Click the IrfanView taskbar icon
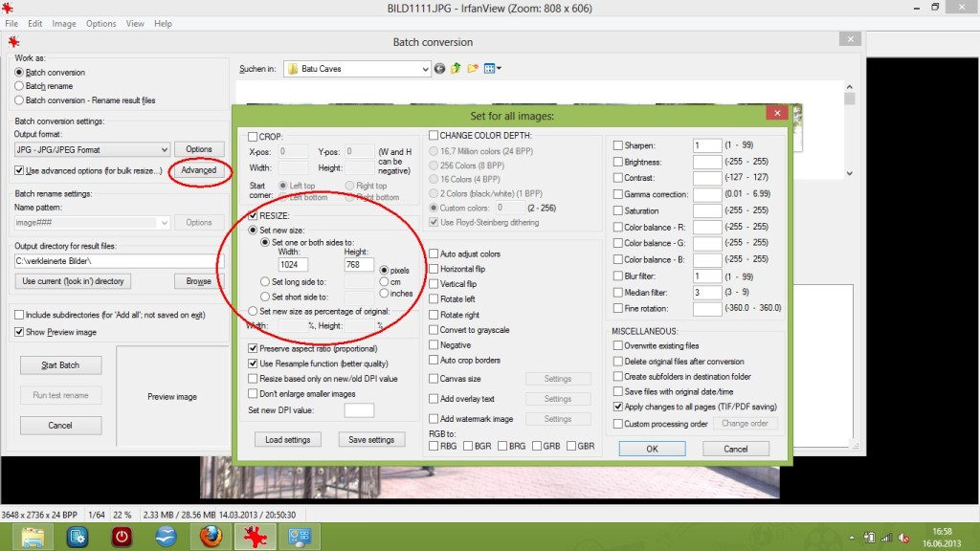 pyautogui.click(x=255, y=537)
